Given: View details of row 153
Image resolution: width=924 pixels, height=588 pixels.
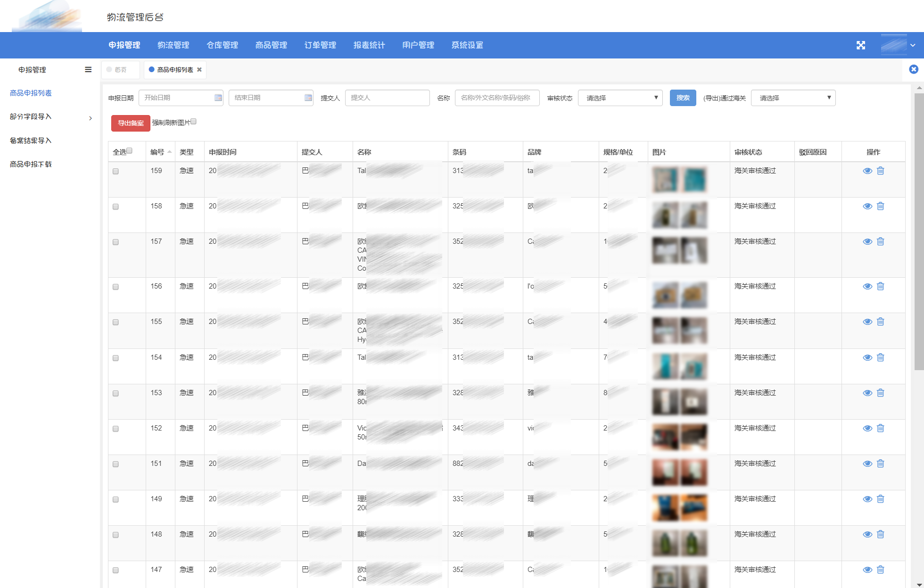Looking at the screenshot, I should click(867, 393).
